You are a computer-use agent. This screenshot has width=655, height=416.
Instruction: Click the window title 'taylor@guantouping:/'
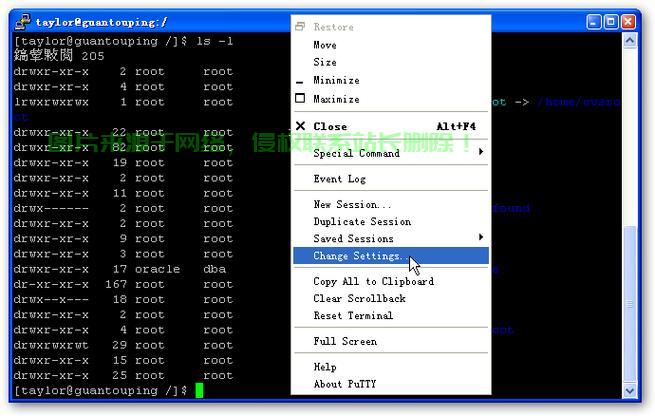coord(101,22)
